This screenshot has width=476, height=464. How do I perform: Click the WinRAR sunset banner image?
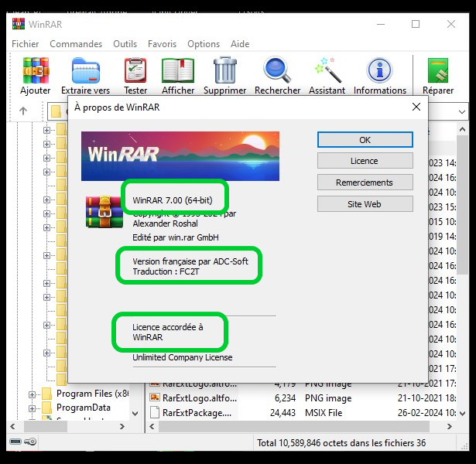pyautogui.click(x=180, y=156)
